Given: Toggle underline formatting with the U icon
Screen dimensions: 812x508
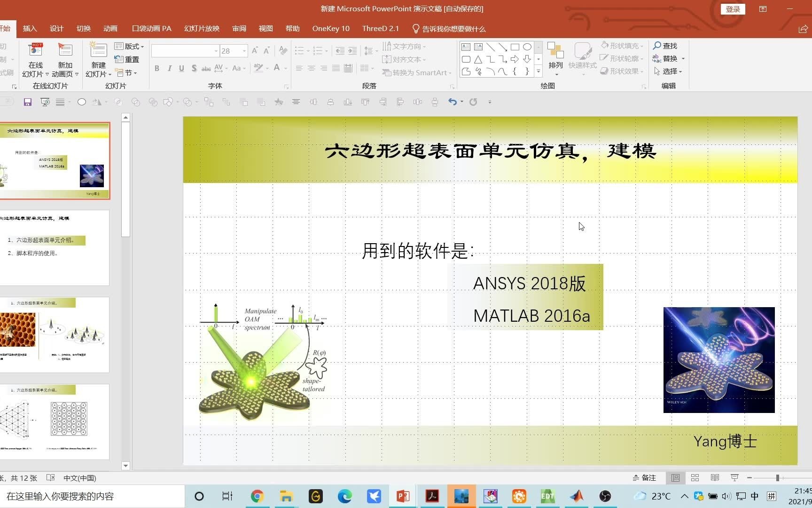Looking at the screenshot, I should pyautogui.click(x=181, y=68).
